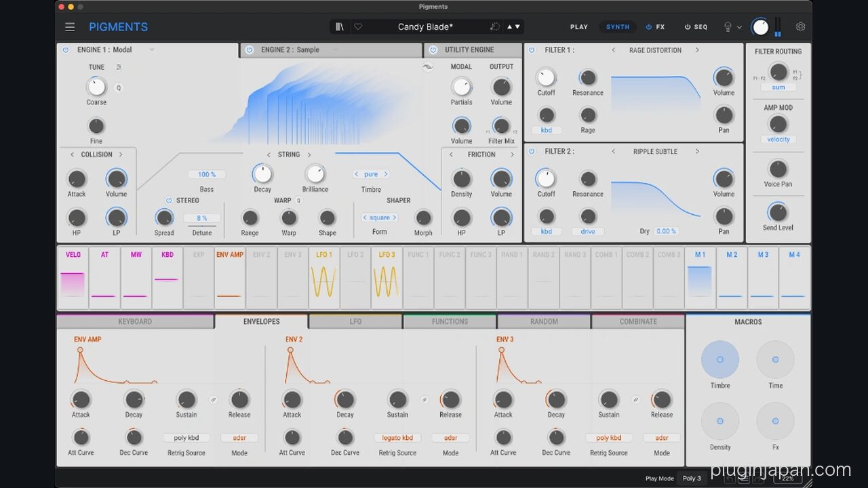Open the Play Mode Poly 3 dropdown
This screenshot has width=868, height=488.
click(692, 479)
